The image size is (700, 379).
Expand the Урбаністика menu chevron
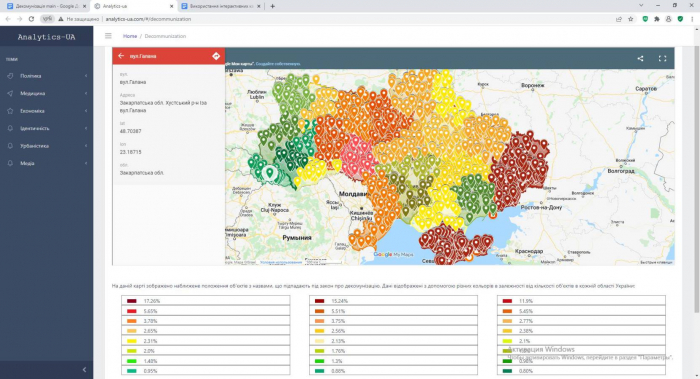click(86, 146)
